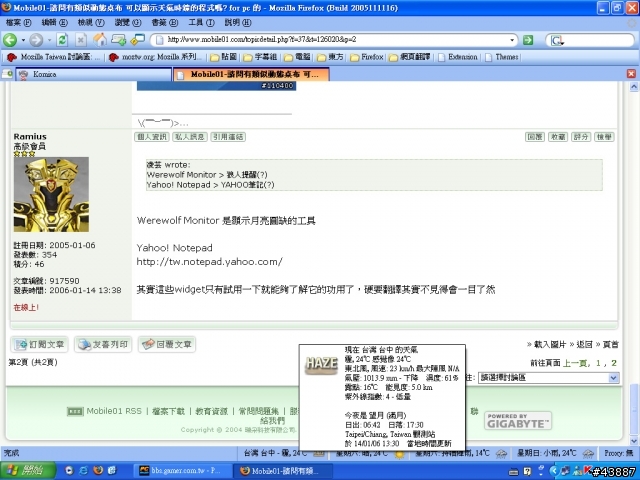
Task: Click the 回覆 button on Ramius post
Action: 535,137
